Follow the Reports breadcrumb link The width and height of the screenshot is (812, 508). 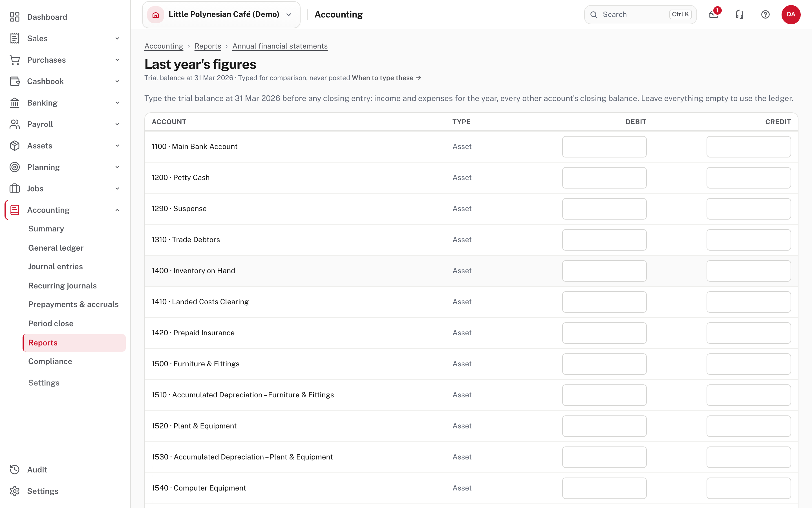208,46
